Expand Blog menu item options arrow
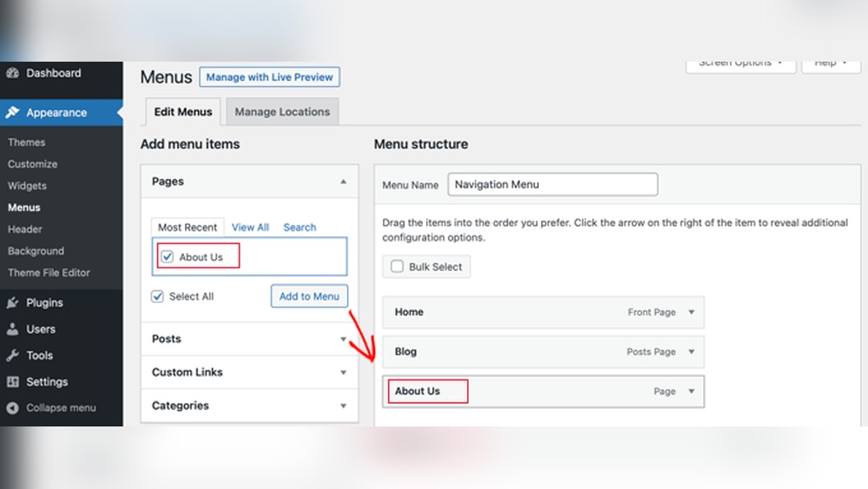The image size is (868, 489). (692, 352)
